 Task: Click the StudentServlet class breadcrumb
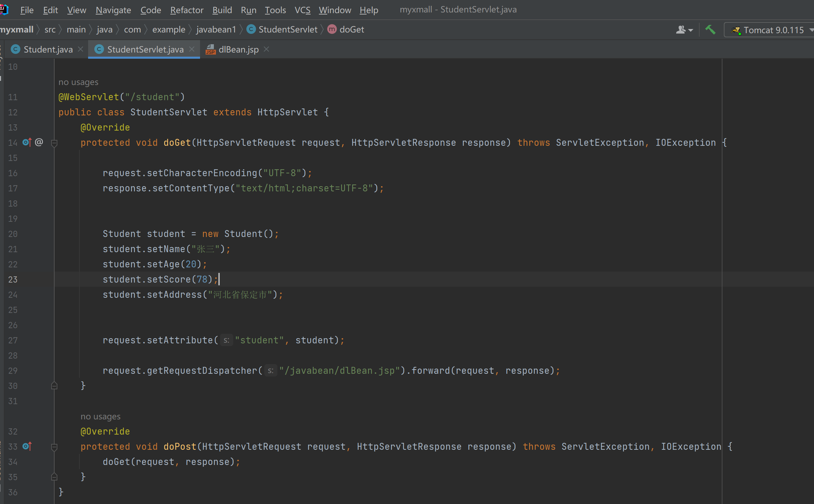[x=282, y=29]
